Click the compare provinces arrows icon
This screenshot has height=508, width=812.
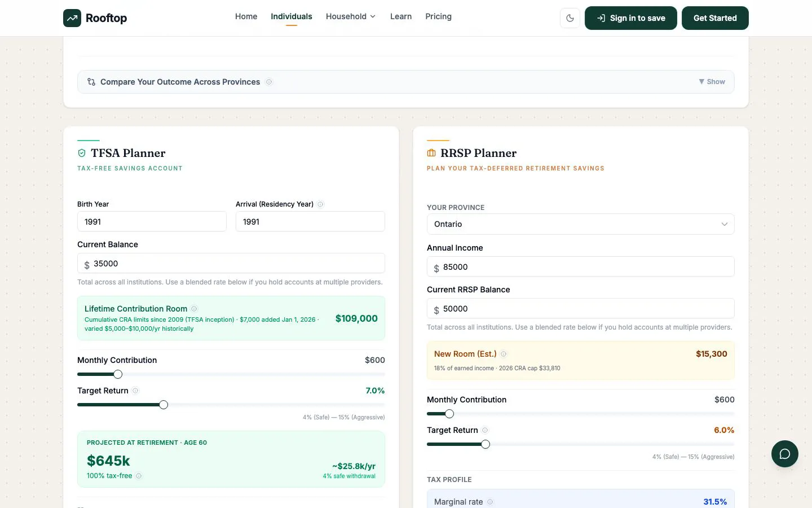[x=91, y=82]
